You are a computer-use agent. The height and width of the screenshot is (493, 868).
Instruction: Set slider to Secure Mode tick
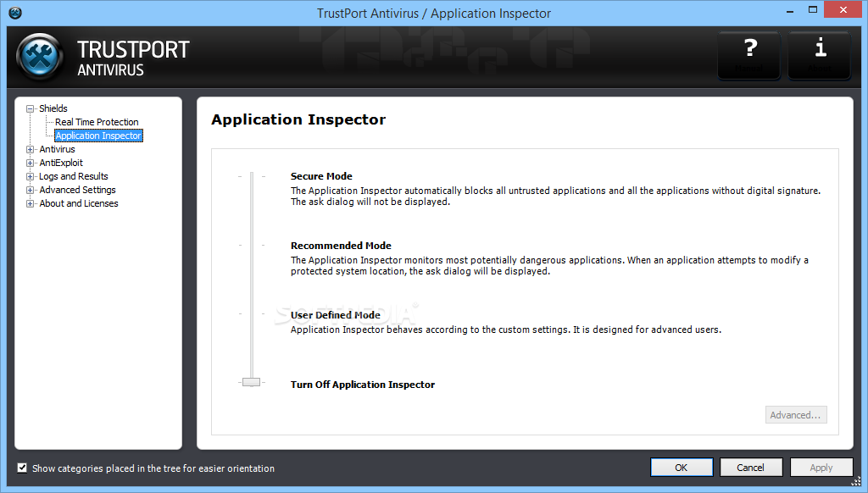(x=251, y=176)
